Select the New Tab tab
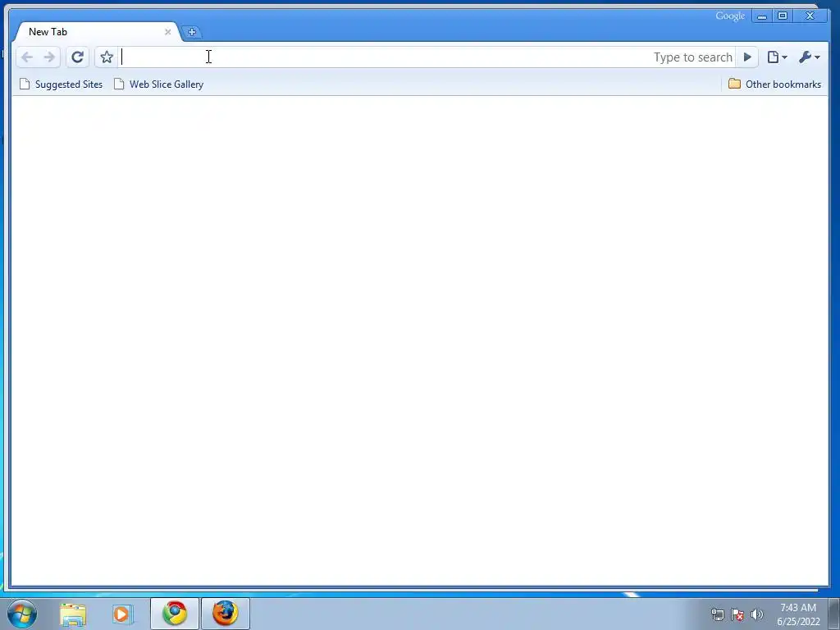Image resolution: width=840 pixels, height=630 pixels. tap(97, 32)
